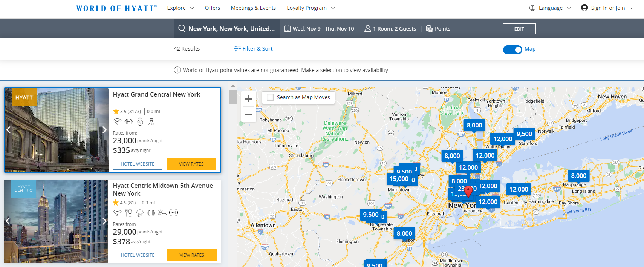Click the star rating icon of Hyatt Centric Midtown
The height and width of the screenshot is (267, 644).
tap(116, 203)
